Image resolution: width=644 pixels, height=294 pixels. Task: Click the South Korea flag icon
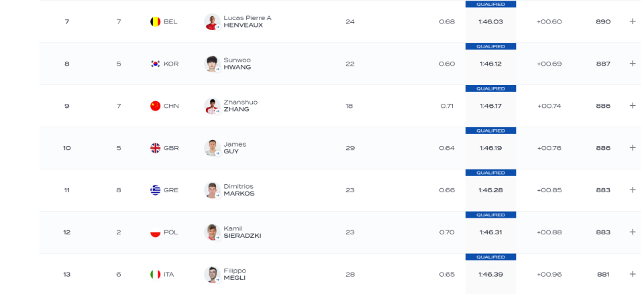click(155, 64)
